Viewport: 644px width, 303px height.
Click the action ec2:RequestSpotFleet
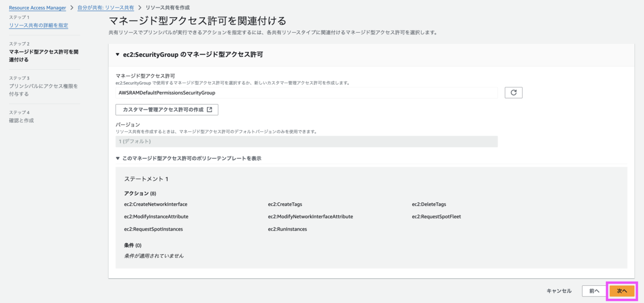click(x=436, y=217)
